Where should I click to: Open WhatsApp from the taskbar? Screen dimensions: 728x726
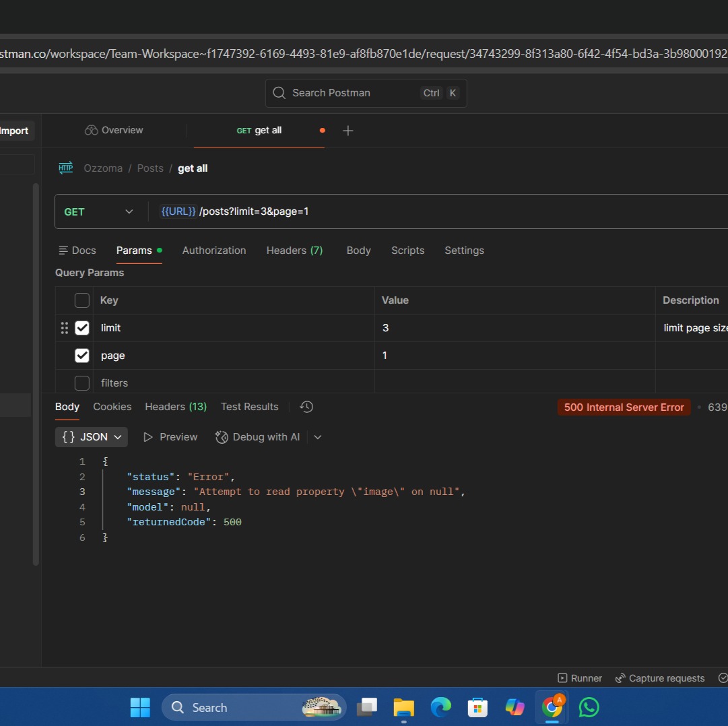coord(589,707)
